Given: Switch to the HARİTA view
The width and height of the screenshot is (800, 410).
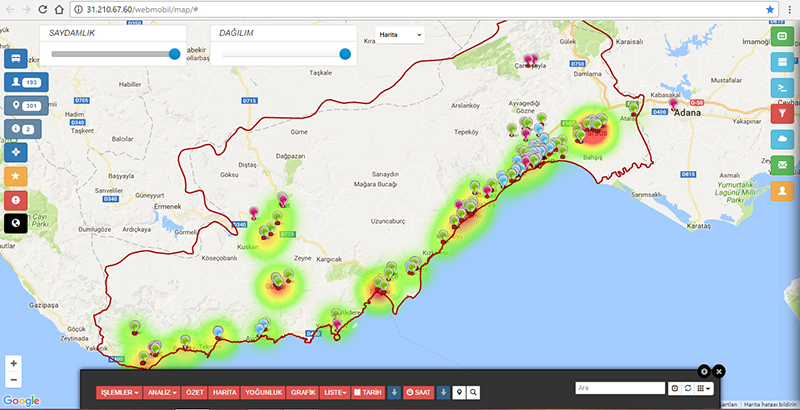Looking at the screenshot, I should (x=224, y=392).
